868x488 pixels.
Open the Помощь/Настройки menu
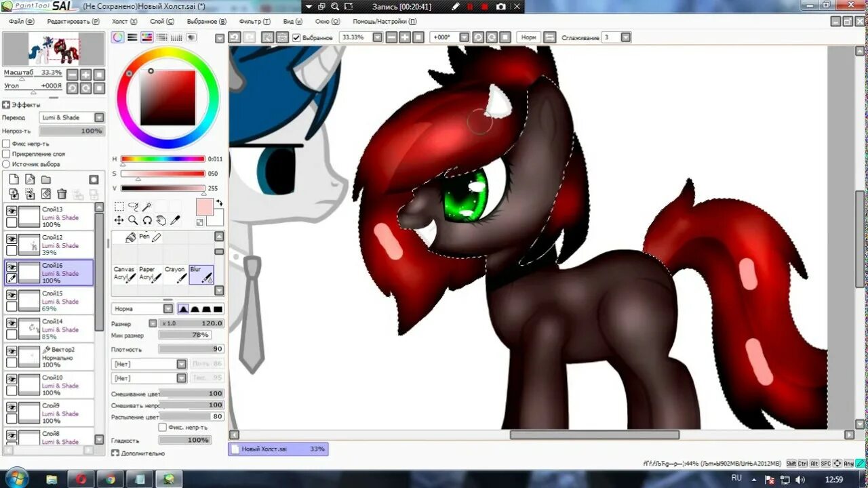click(383, 22)
